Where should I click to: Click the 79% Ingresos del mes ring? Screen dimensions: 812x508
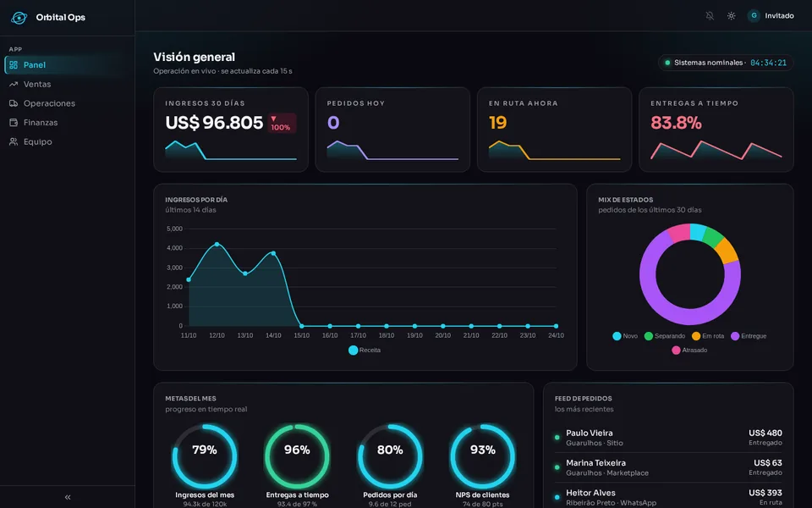point(205,456)
